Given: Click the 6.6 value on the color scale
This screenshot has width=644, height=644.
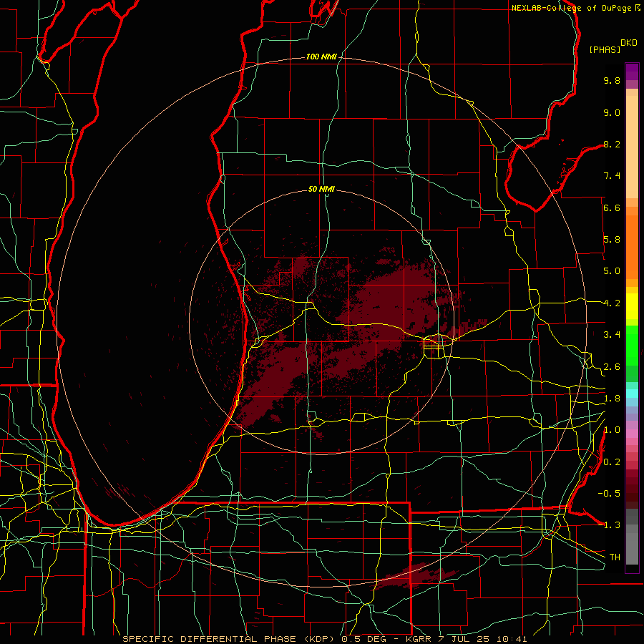Looking at the screenshot, I should coord(612,208).
